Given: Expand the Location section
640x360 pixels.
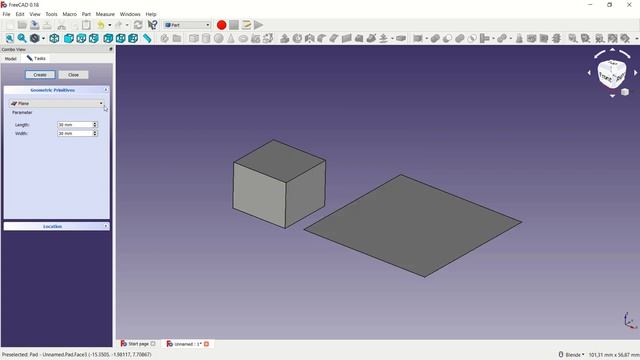Looking at the screenshot, I should 106,226.
